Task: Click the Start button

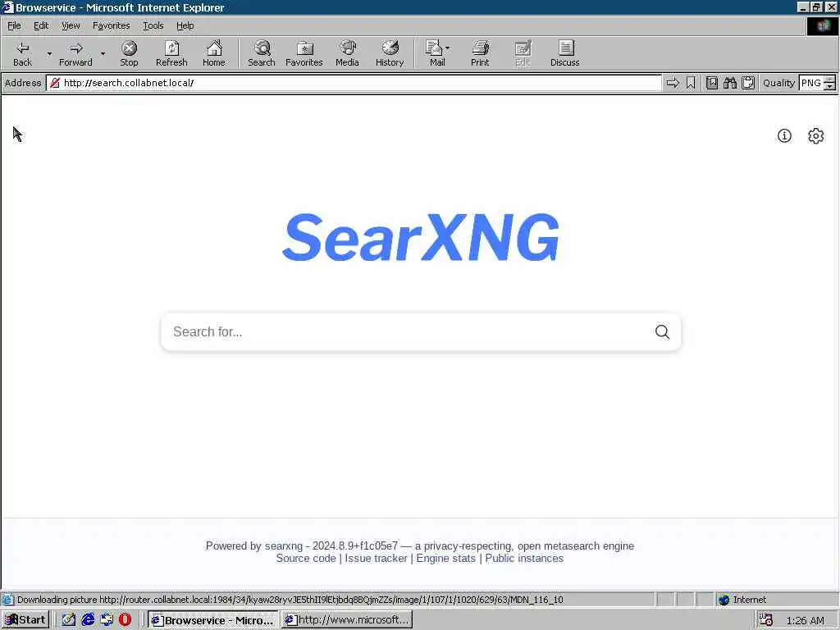Action: 25,620
